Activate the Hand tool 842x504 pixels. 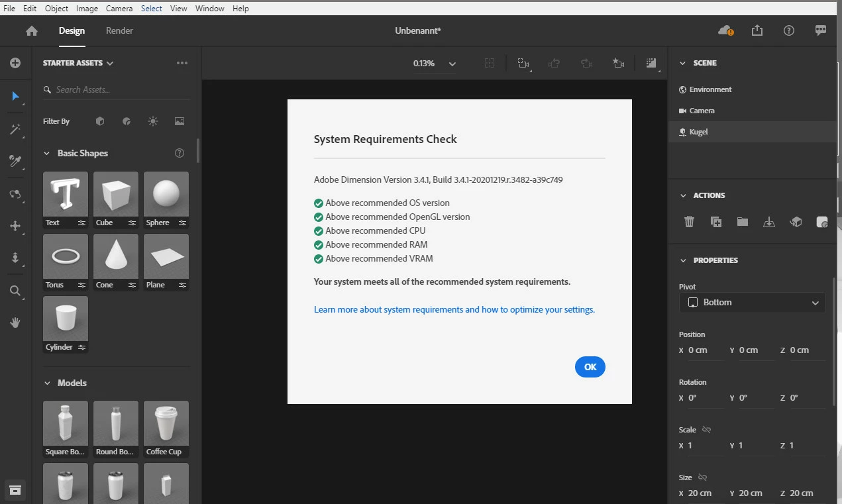tap(15, 323)
